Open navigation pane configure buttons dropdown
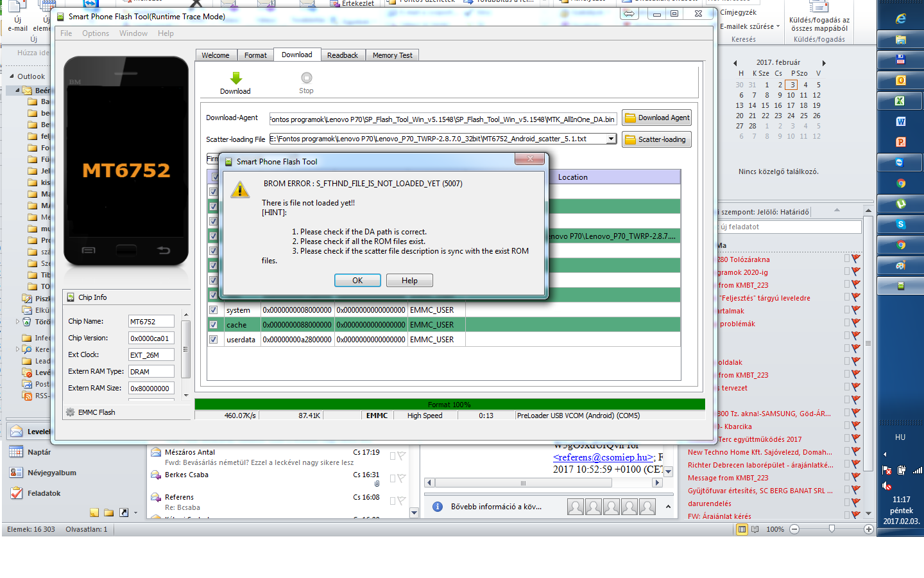Screen dimensions: 924x578 click(x=136, y=512)
